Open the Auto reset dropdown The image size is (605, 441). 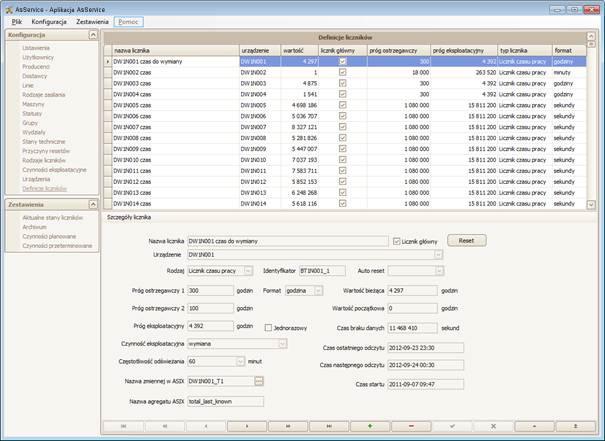tap(439, 271)
